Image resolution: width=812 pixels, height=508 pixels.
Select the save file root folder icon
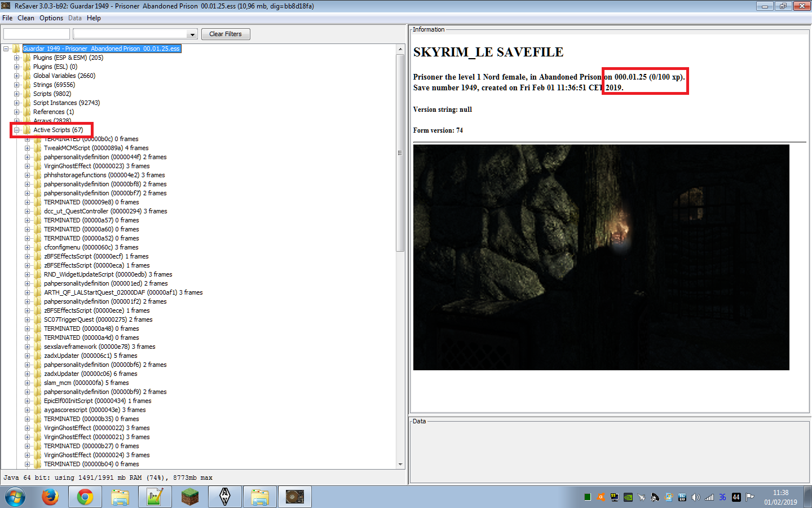[x=15, y=49]
